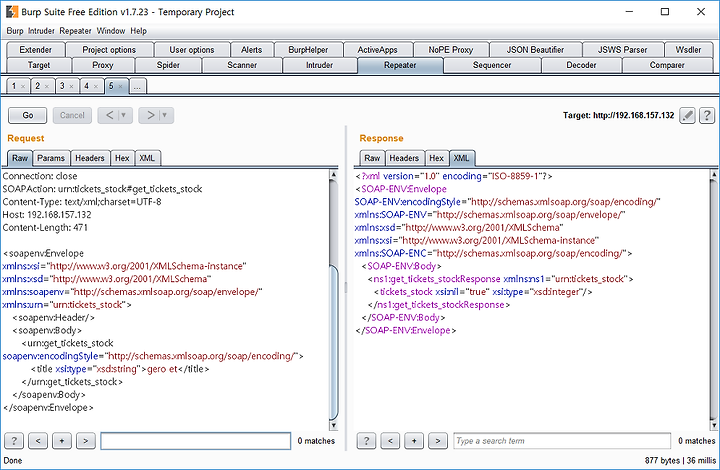Open the JSWS Parser tab
This screenshot has height=470, width=720.
(623, 50)
